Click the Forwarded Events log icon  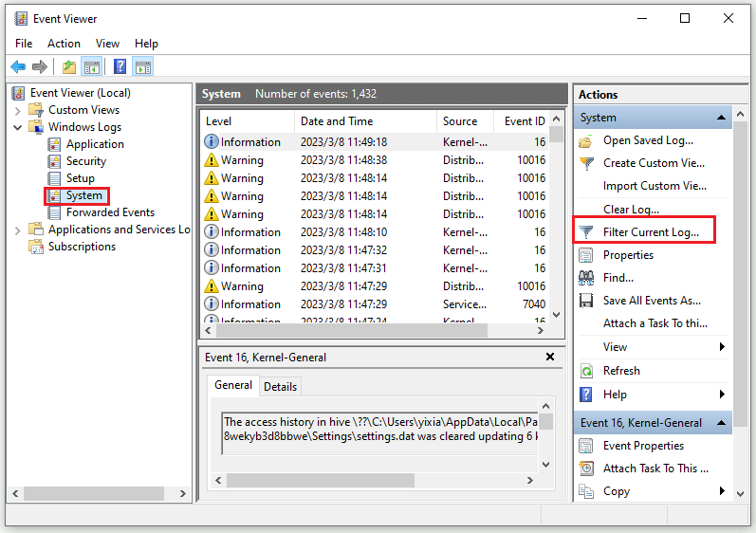point(54,212)
